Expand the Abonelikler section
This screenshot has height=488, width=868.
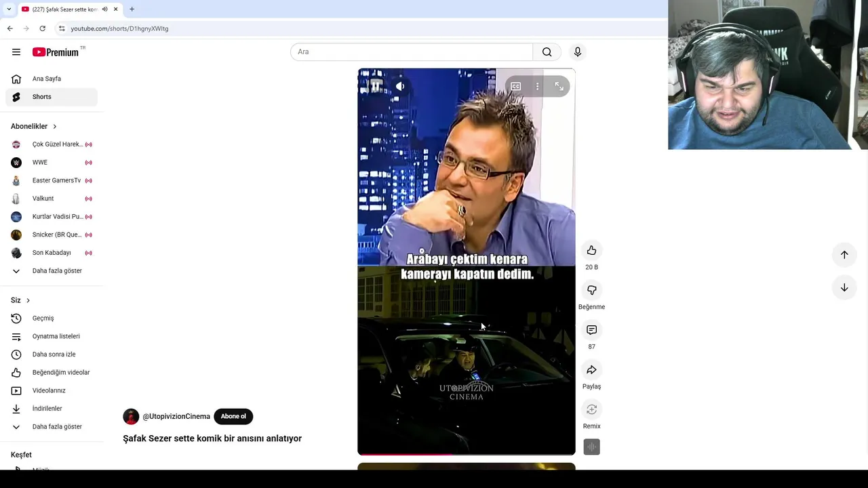pos(34,126)
